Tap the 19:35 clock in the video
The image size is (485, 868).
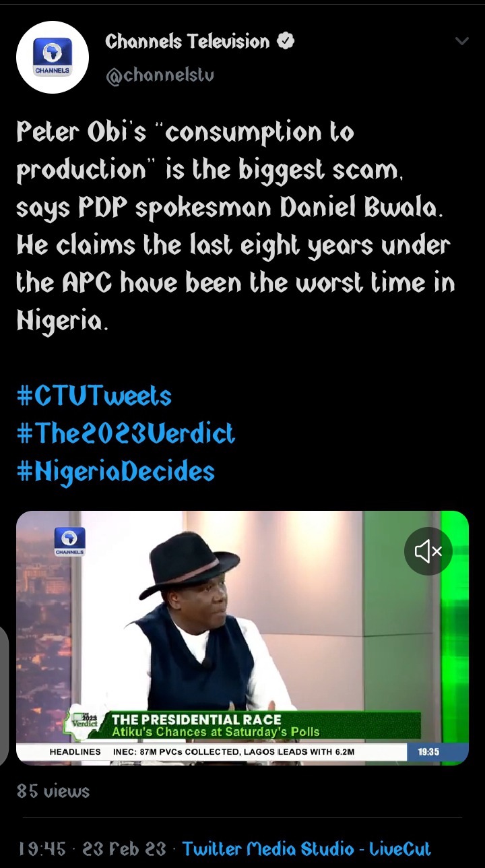(428, 751)
